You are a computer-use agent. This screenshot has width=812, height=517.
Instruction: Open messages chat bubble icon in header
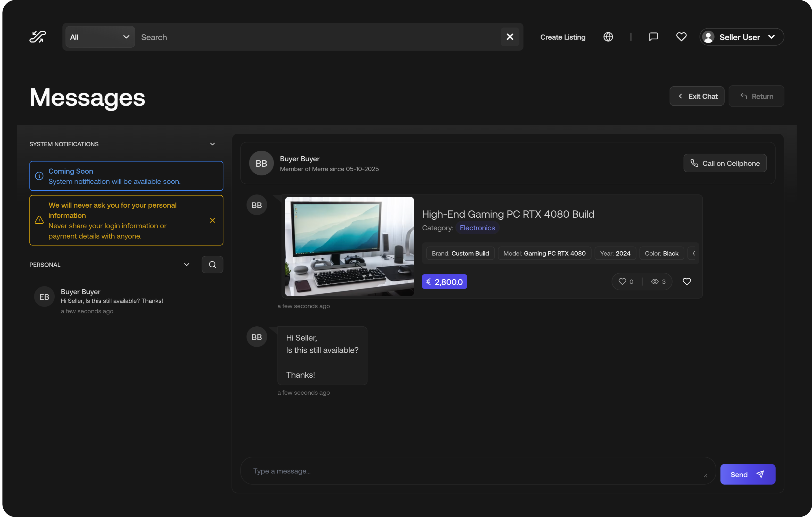653,37
